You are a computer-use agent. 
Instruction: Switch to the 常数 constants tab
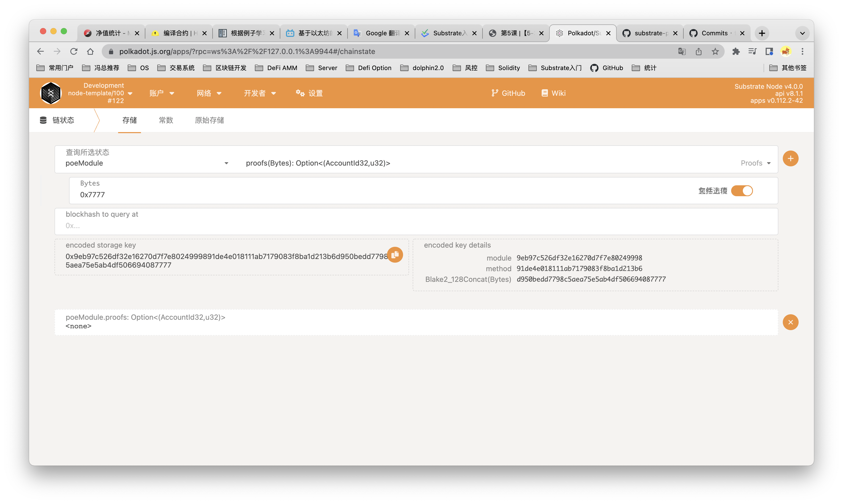coord(166,120)
